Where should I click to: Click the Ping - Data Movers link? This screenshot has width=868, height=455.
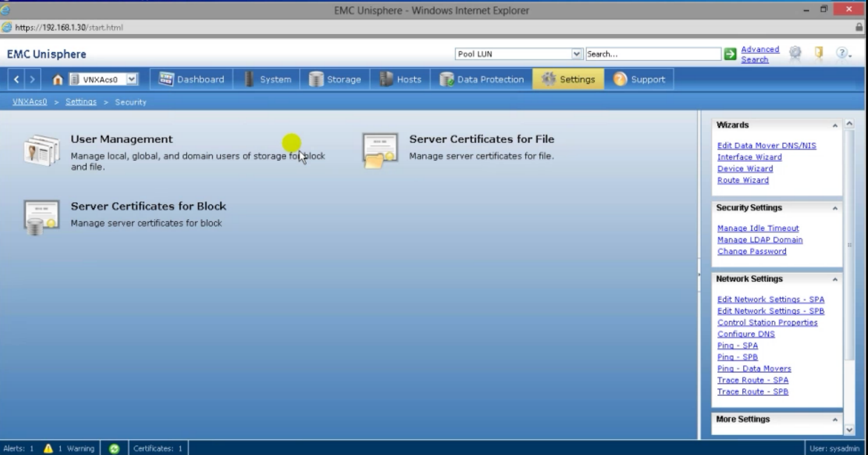(x=754, y=369)
